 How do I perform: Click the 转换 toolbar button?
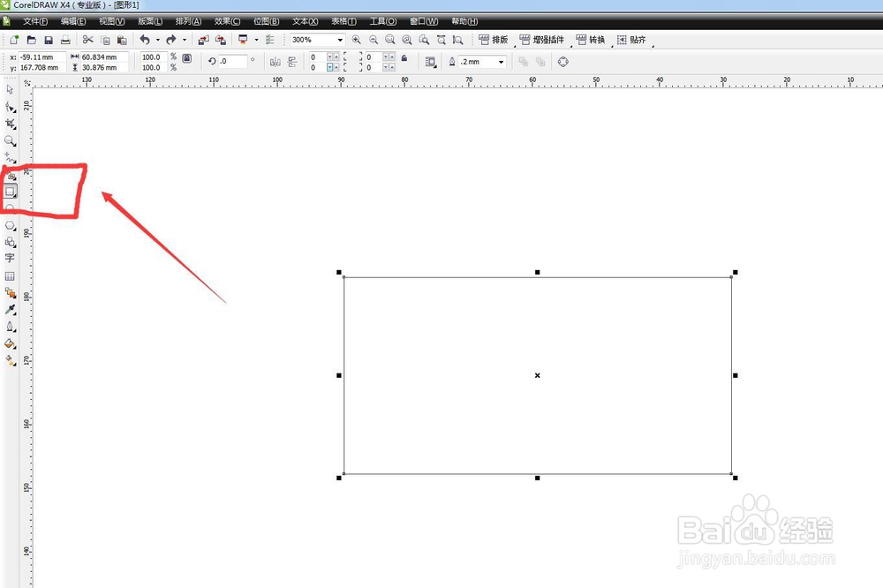point(591,40)
